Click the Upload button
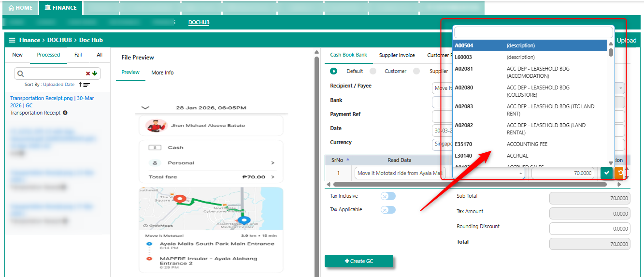 point(627,40)
